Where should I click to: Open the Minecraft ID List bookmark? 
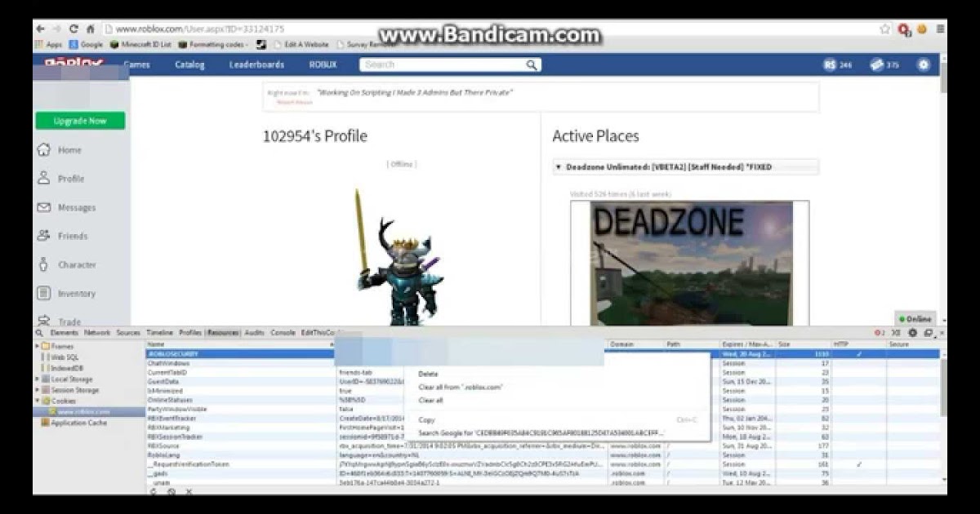[x=140, y=45]
